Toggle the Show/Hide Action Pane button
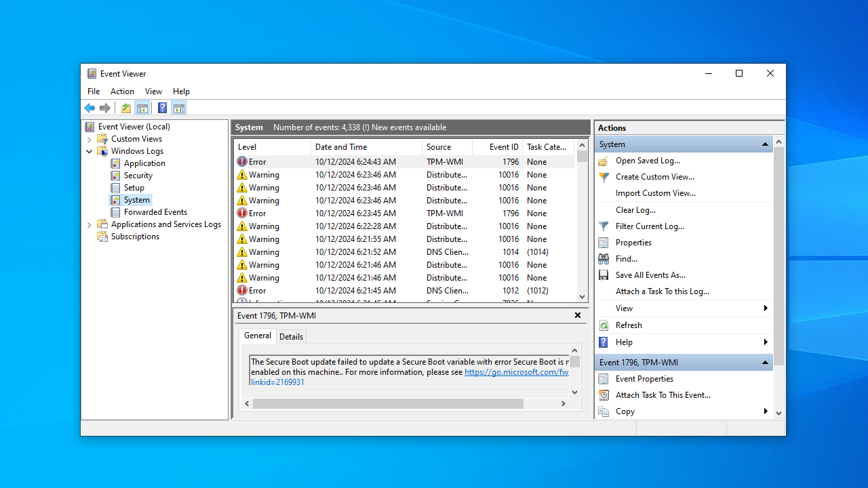Image resolution: width=868 pixels, height=488 pixels. pos(179,108)
